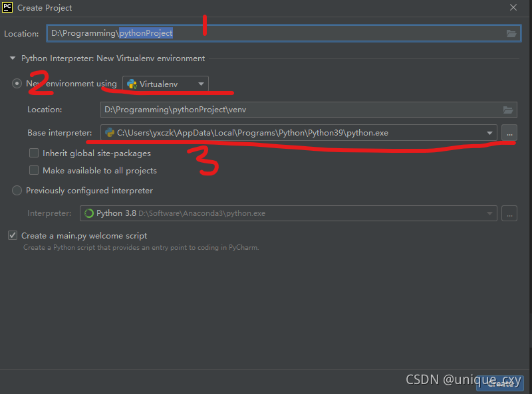Click the Python script entry point description text
The image size is (532, 394).
click(x=141, y=248)
